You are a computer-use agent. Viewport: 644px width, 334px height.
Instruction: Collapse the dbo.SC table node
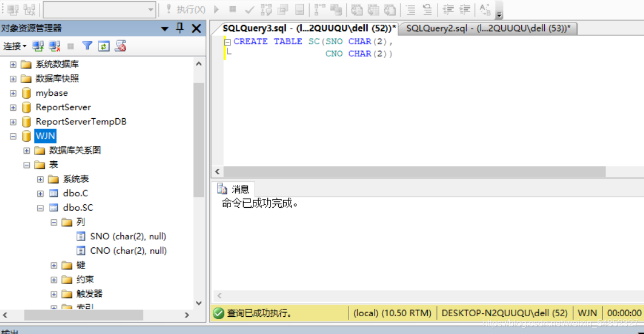click(x=40, y=208)
